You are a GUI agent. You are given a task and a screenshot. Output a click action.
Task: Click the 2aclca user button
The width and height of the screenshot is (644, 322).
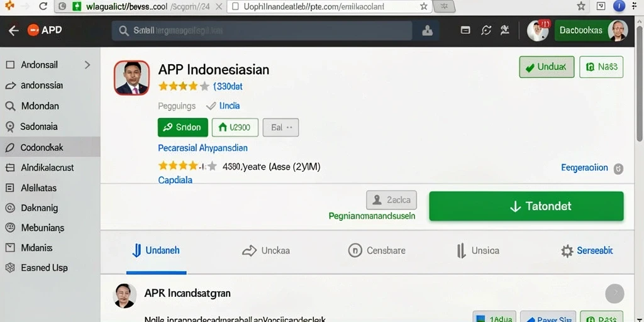tap(391, 200)
